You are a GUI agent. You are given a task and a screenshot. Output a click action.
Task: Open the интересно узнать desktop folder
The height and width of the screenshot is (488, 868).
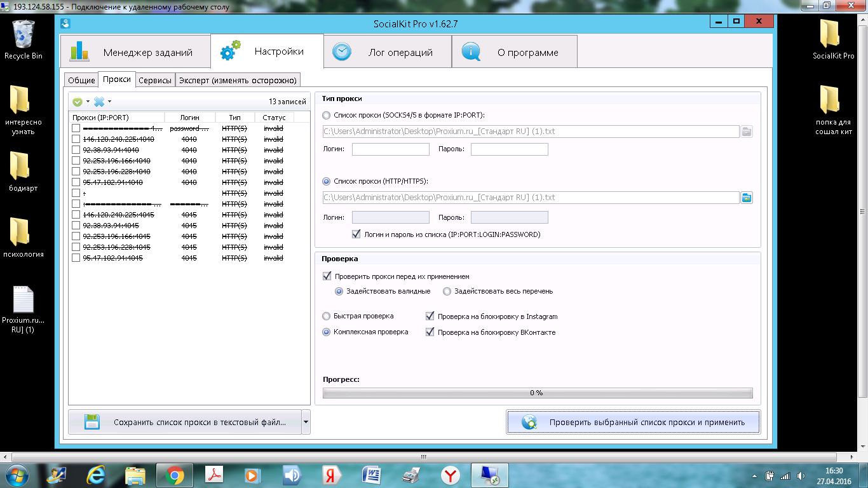point(23,110)
